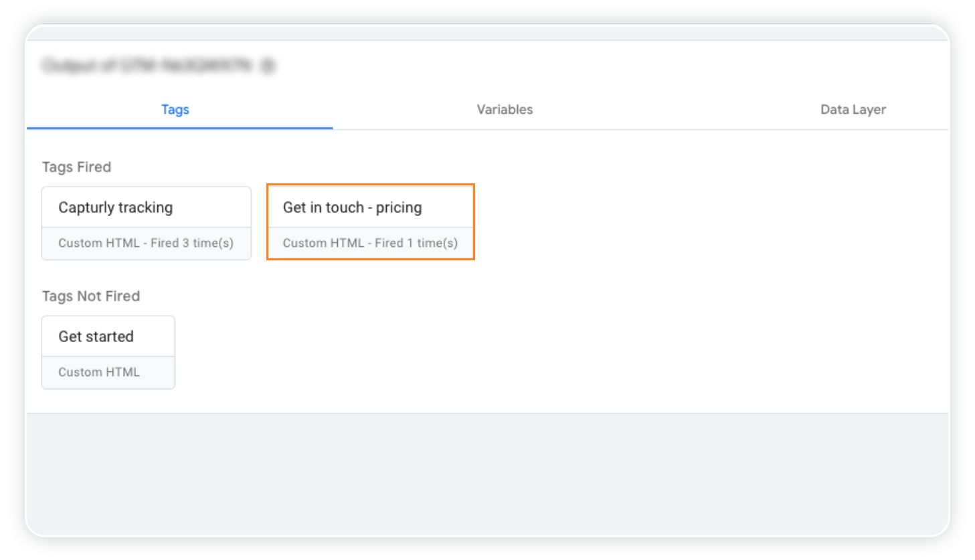Open the Data Layer tab
Viewport: 975px width, 560px height.
(853, 110)
